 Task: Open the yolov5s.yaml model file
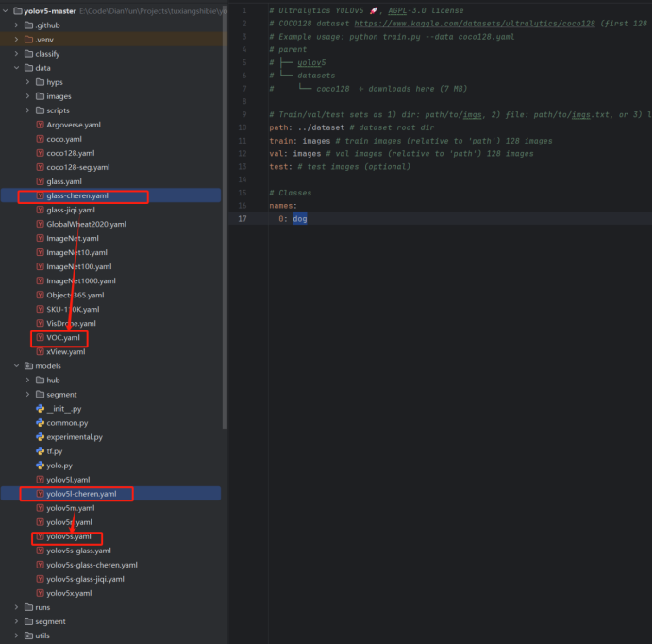(69, 536)
